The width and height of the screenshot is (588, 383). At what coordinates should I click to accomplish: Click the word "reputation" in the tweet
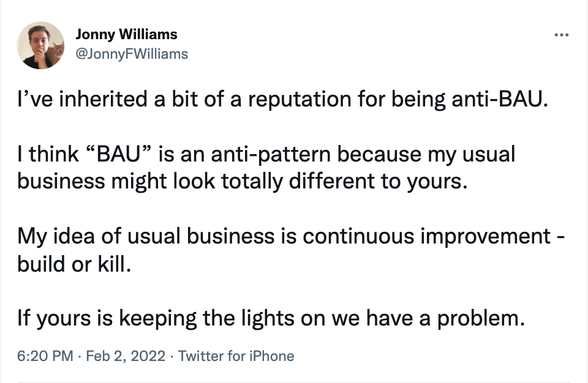click(300, 100)
